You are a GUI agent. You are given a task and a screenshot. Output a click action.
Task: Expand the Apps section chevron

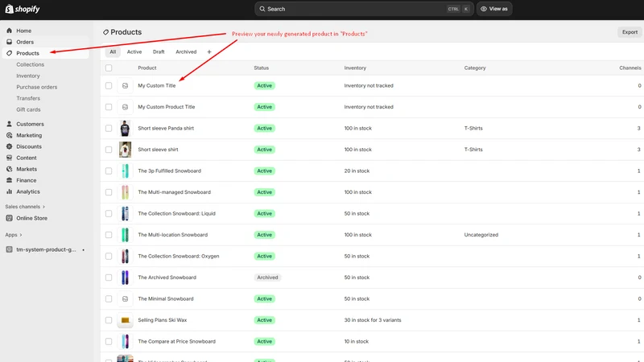tap(21, 235)
